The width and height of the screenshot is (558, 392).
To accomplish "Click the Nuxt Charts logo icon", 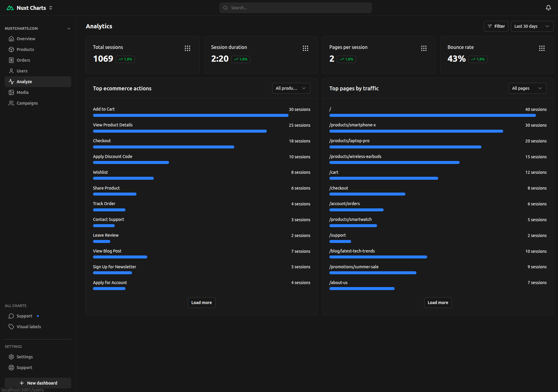I will pyautogui.click(x=10, y=8).
